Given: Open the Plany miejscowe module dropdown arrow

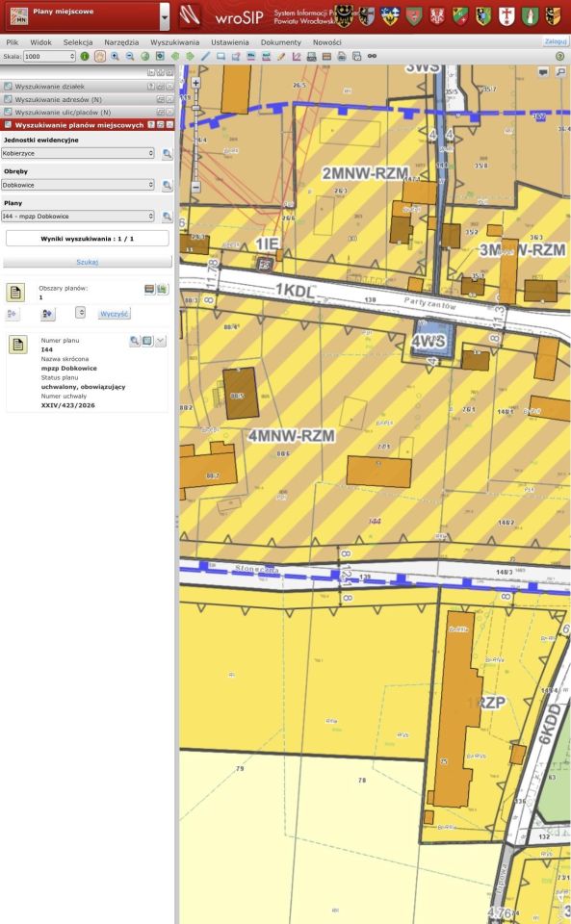Looking at the screenshot, I should [x=165, y=17].
